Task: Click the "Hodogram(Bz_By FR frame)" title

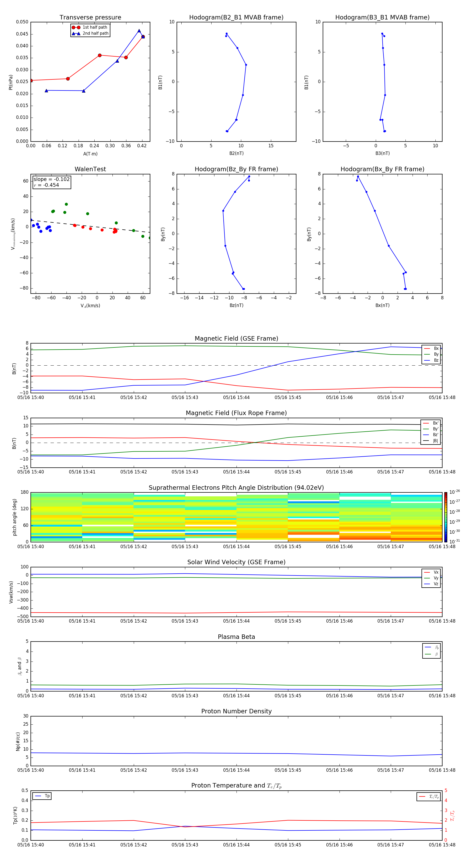Action: point(236,169)
